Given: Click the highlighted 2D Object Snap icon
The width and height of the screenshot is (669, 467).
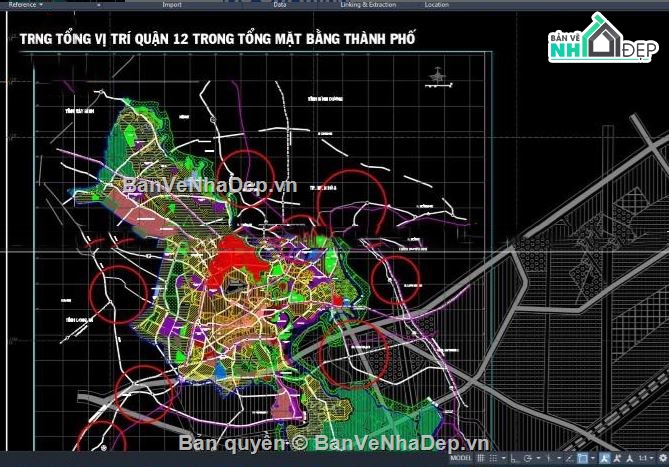Looking at the screenshot, I should 581,459.
